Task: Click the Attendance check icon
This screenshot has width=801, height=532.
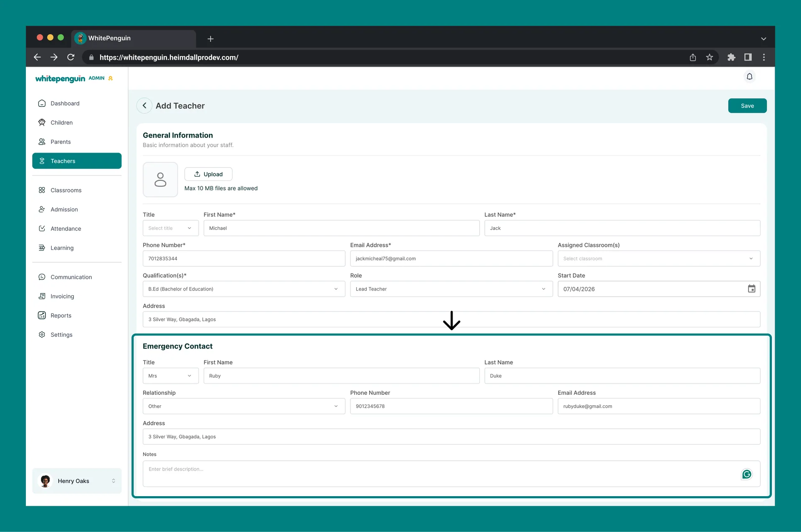Action: (42, 228)
